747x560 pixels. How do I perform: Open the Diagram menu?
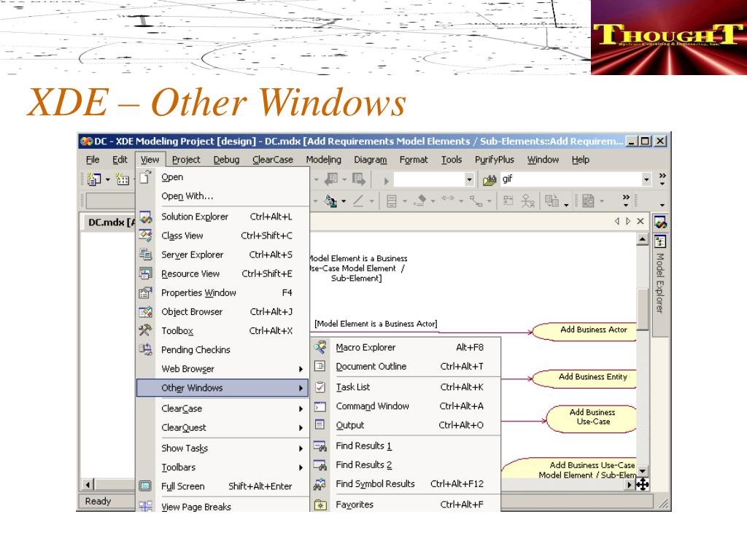click(x=370, y=160)
